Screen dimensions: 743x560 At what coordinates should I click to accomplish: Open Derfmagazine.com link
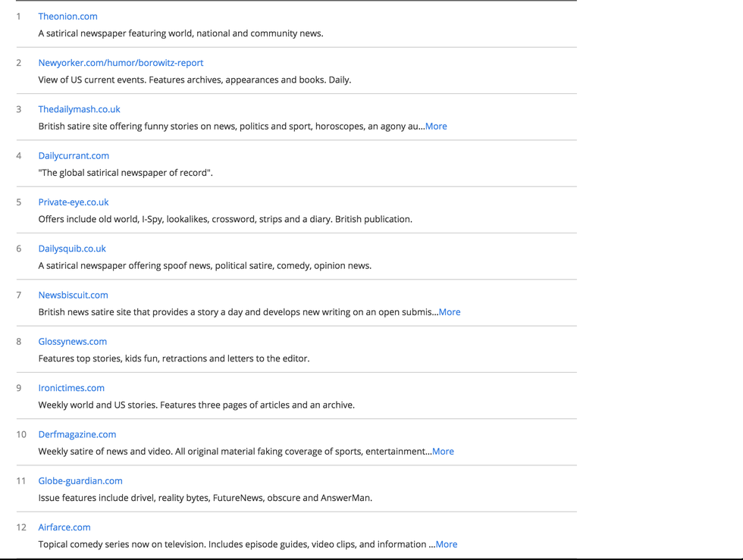[77, 434]
